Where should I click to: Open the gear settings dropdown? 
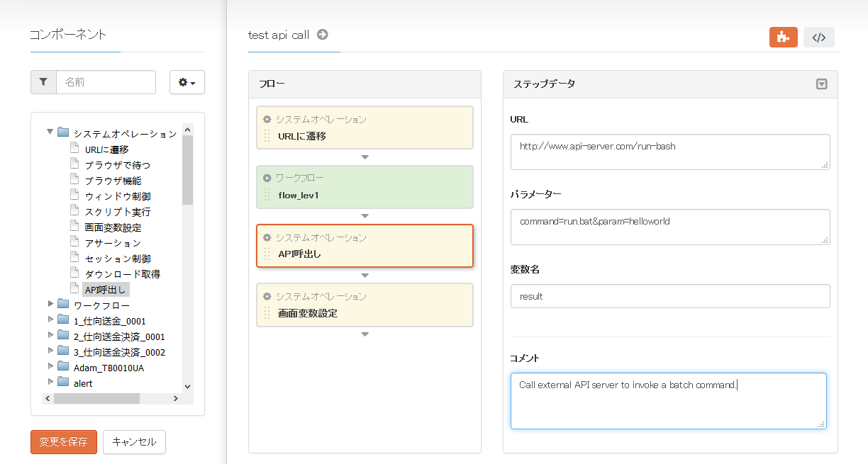[x=187, y=82]
